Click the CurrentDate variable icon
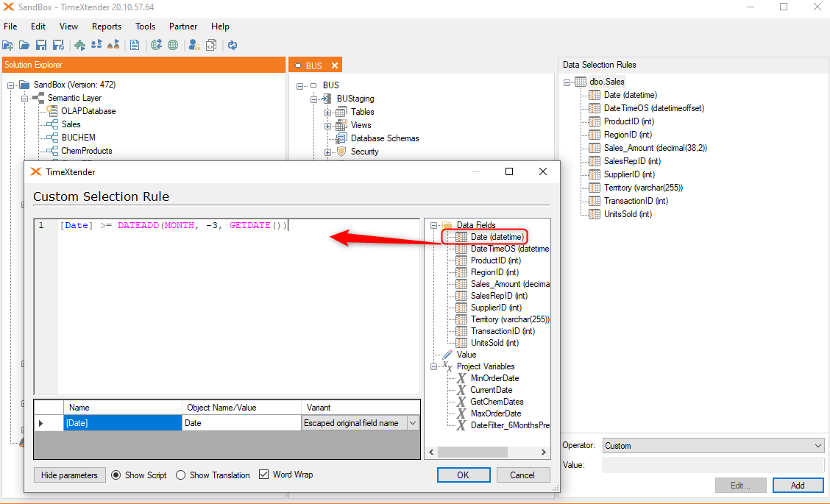The height and width of the screenshot is (504, 830). click(x=461, y=390)
